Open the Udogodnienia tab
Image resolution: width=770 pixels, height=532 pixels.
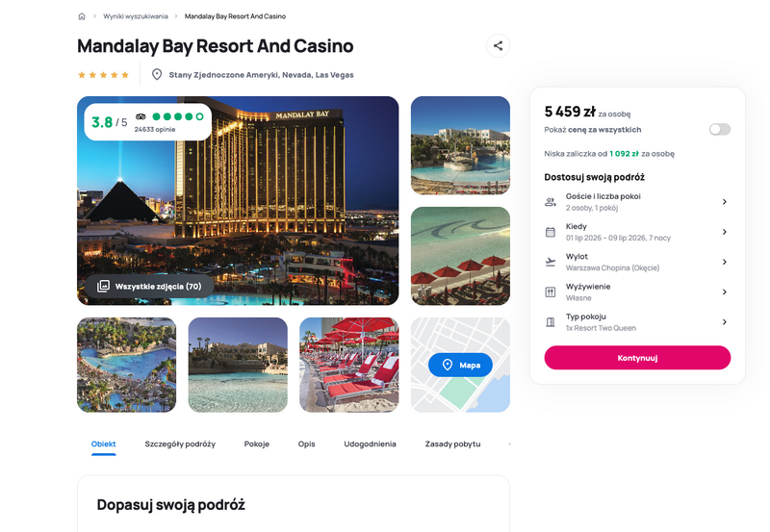370,443
